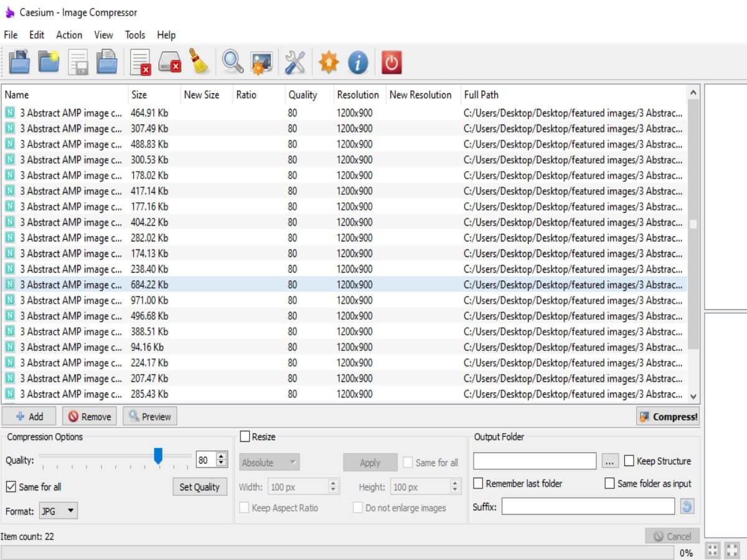Click the reset Suffix blue arrow icon
The width and height of the screenshot is (747, 560).
[x=687, y=506]
